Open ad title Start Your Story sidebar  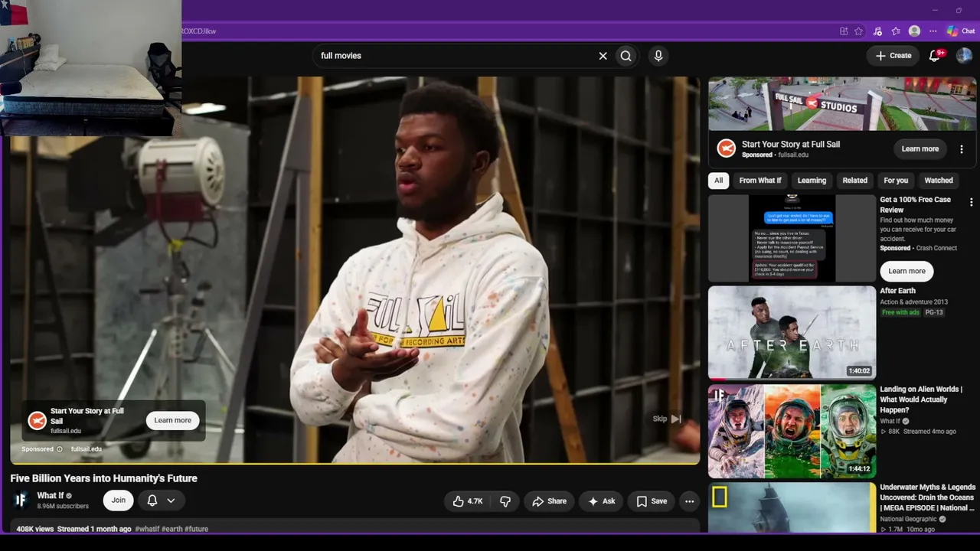pyautogui.click(x=791, y=144)
